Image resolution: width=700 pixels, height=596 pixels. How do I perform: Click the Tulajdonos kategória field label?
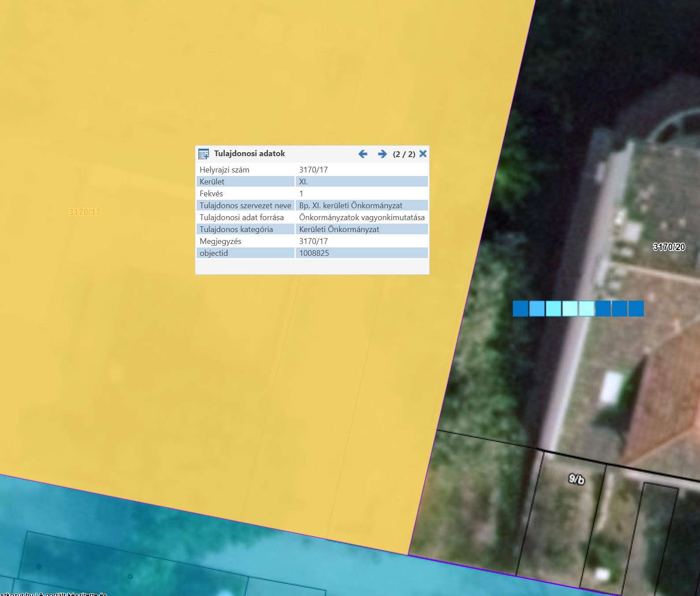click(x=236, y=229)
